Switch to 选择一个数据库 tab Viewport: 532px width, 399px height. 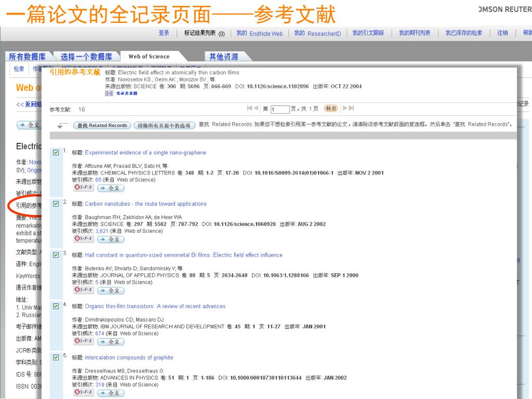(x=86, y=57)
